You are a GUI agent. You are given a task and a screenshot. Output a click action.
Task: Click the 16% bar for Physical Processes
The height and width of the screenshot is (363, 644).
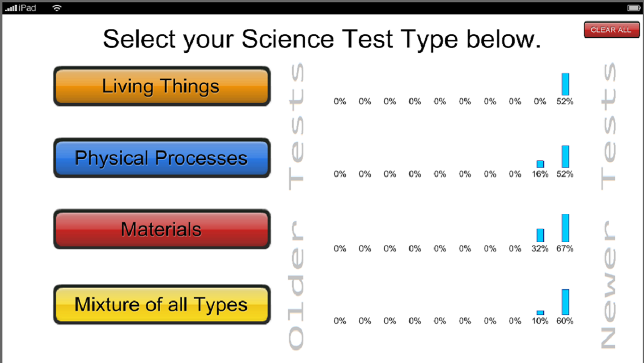tap(540, 164)
